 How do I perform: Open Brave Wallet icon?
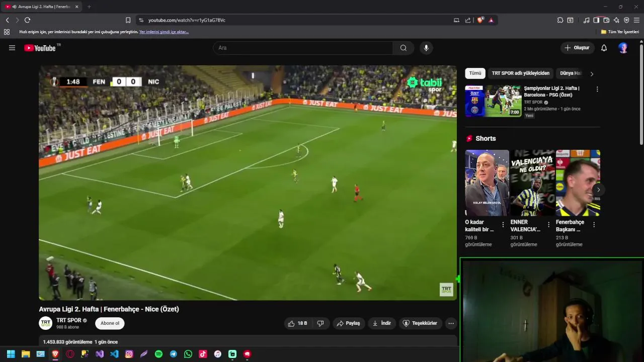point(606,20)
